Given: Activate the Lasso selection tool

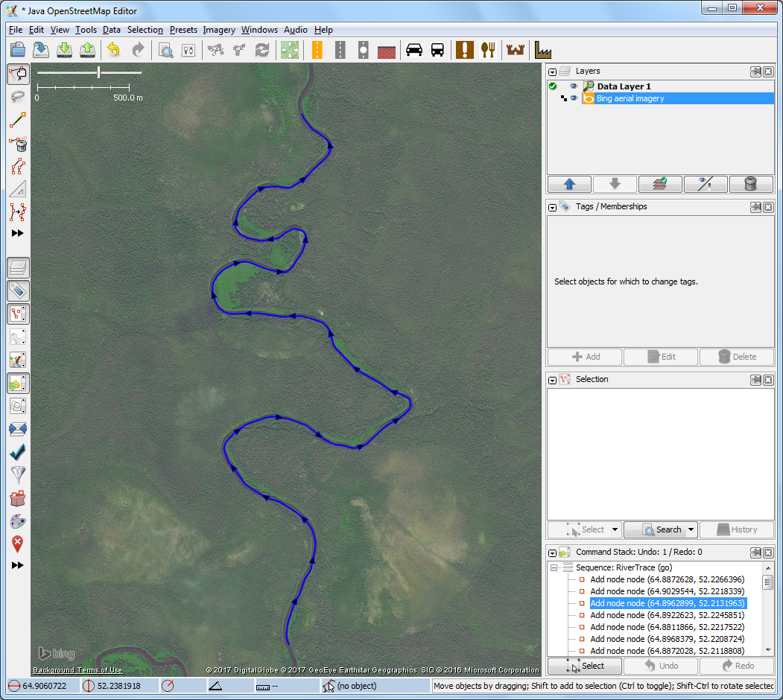Looking at the screenshot, I should point(18,97).
